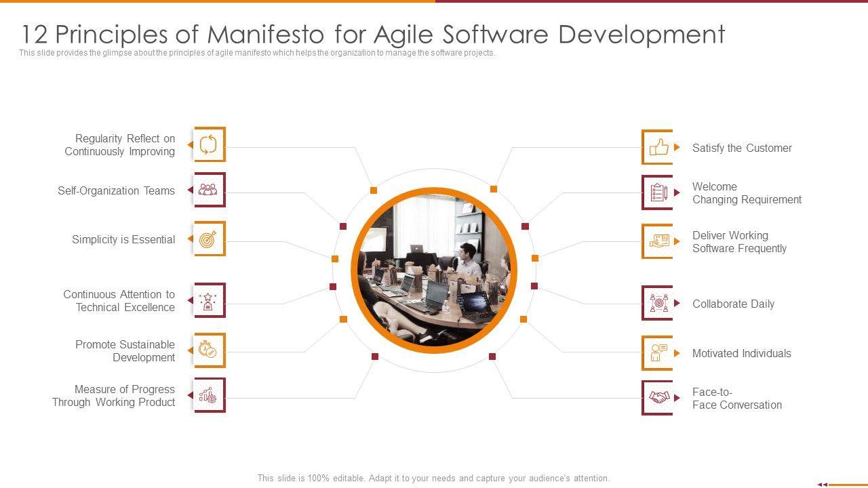This screenshot has width=868, height=488.
Task: Select the chart gear icon for Measure of Progress
Action: pyautogui.click(x=209, y=395)
